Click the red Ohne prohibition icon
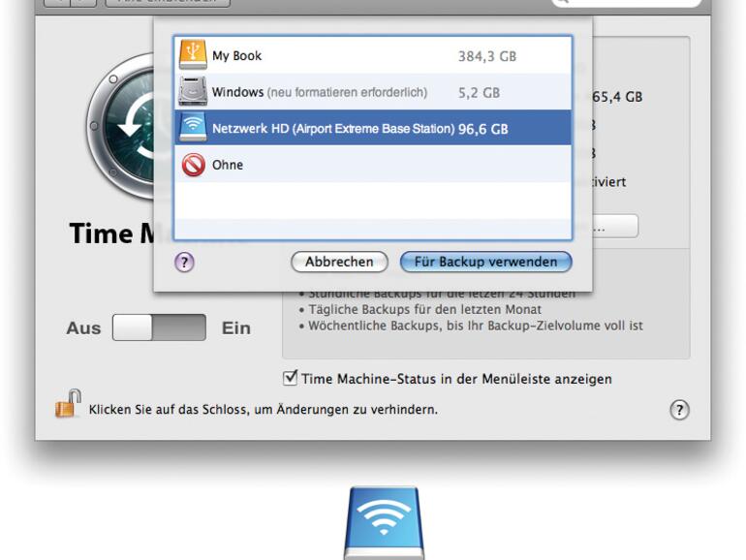The image size is (746, 560). 194,165
